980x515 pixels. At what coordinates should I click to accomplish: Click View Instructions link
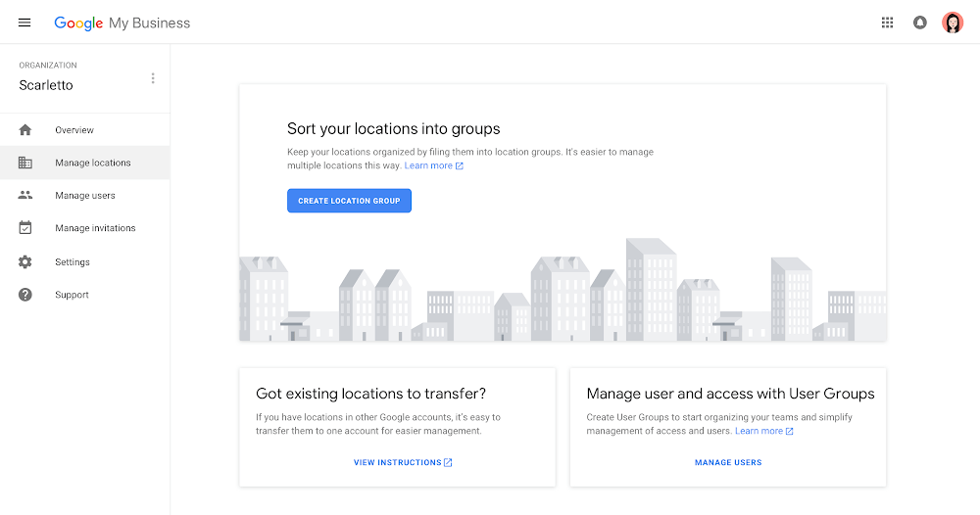[x=403, y=462]
